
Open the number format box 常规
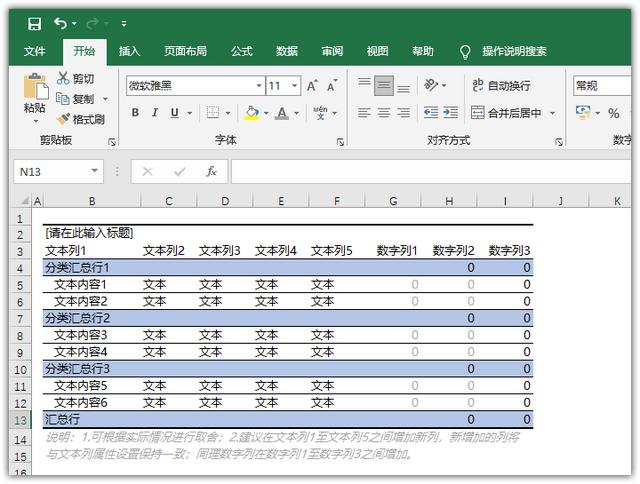(x=602, y=86)
